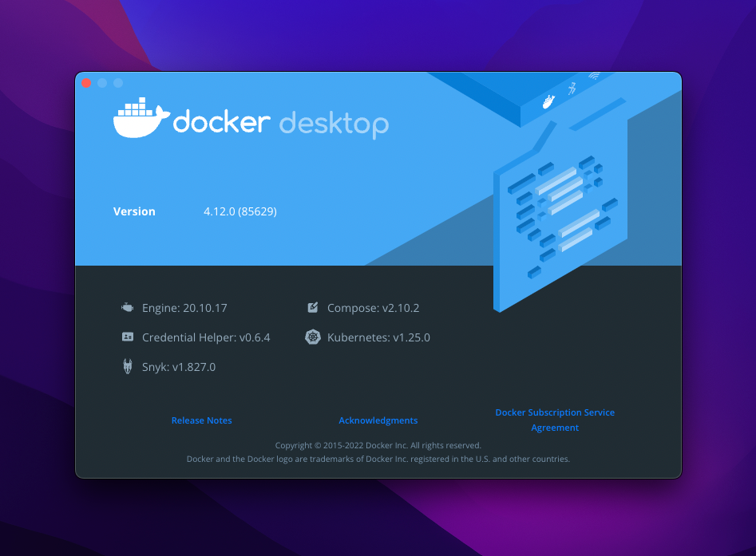Click the Bluetooth symbol in the illustration

pos(571,88)
